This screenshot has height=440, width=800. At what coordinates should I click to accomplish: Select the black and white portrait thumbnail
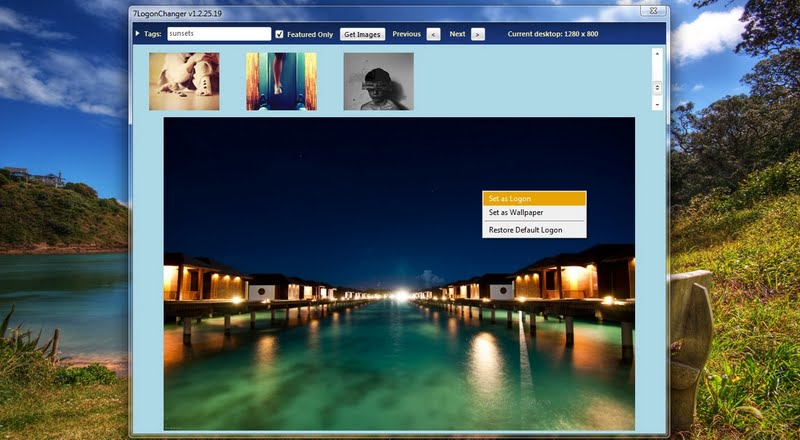(x=379, y=81)
